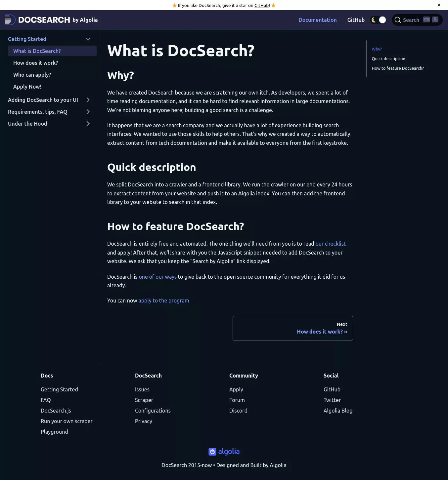Open Getting Started sidebar category label
Image resolution: width=448 pixels, height=480 pixels.
(27, 39)
